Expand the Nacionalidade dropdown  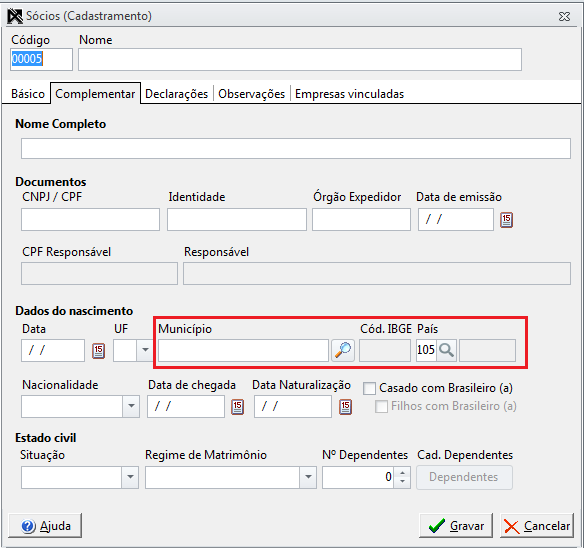point(131,406)
